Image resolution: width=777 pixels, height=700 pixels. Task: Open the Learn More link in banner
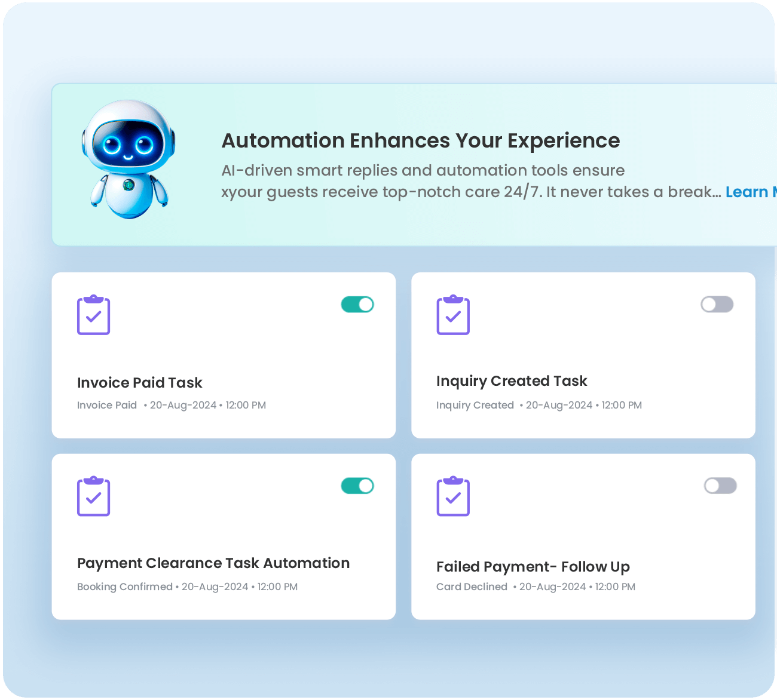coord(750,192)
